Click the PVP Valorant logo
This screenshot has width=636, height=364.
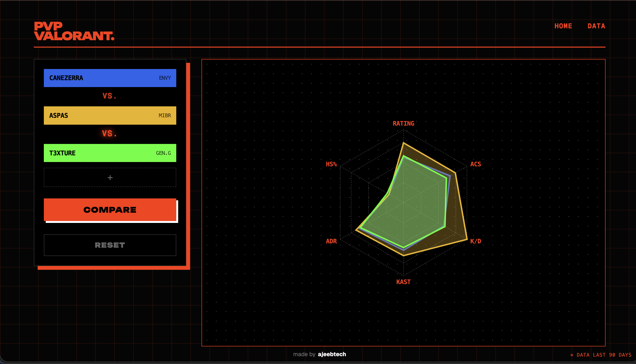(x=74, y=31)
